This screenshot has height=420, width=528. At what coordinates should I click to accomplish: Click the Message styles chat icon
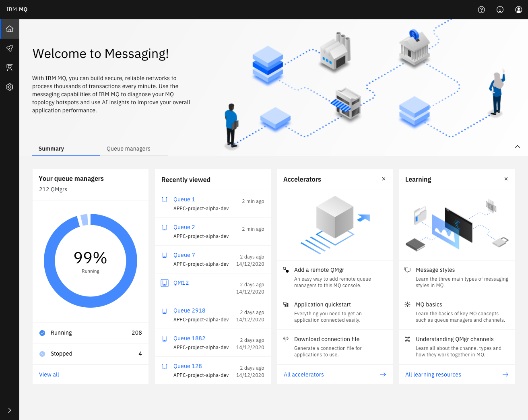click(x=408, y=270)
